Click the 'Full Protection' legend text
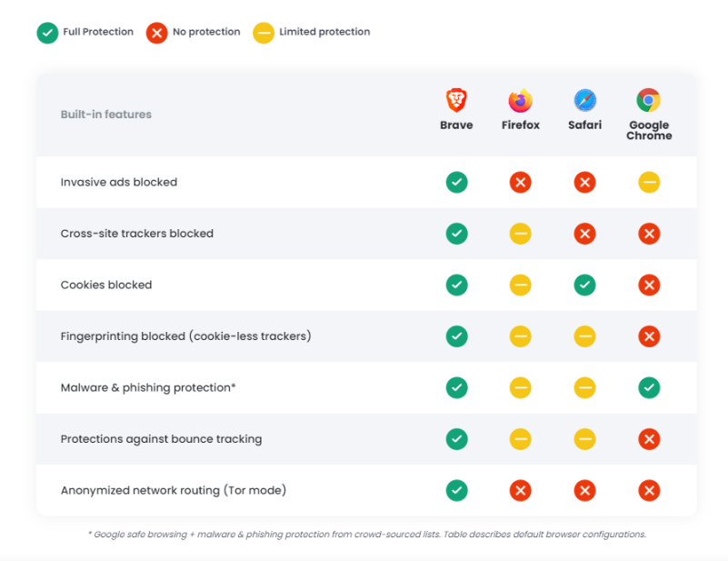 tap(98, 32)
